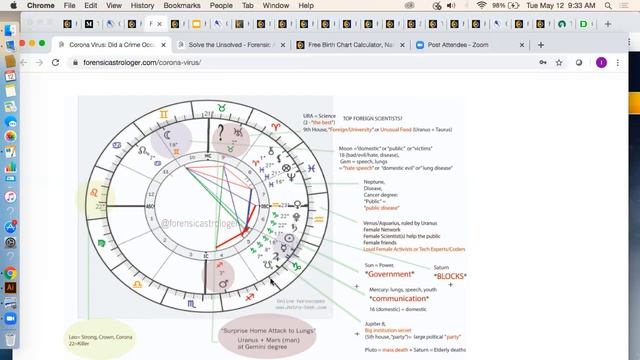Viewport: 640px width, 360px height.
Task: Open Trash from the Dock
Action: 10,340
